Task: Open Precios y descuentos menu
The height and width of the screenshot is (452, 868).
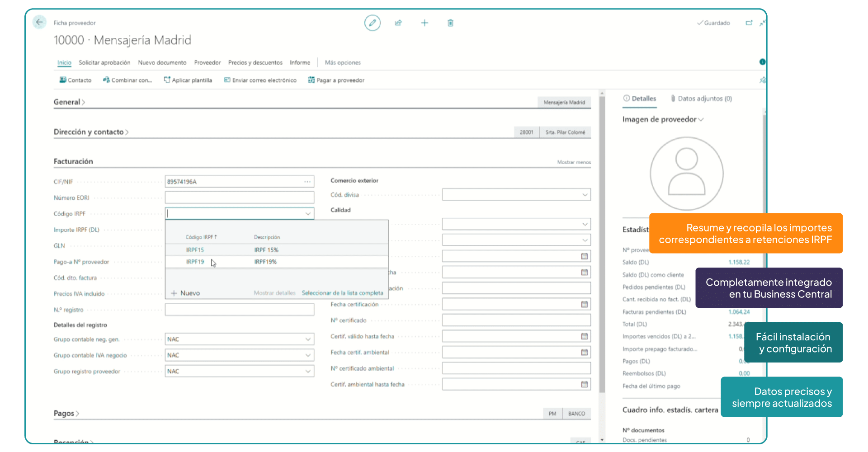Action: point(255,63)
